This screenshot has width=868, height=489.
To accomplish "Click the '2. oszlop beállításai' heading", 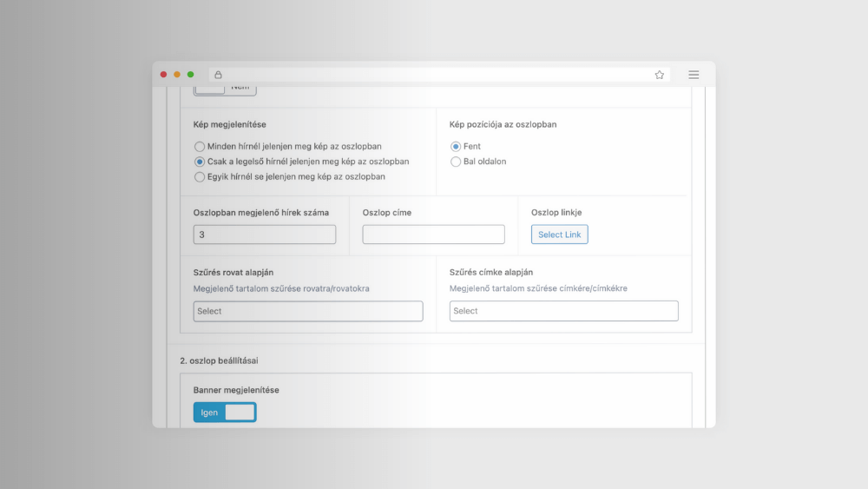I will pyautogui.click(x=220, y=360).
